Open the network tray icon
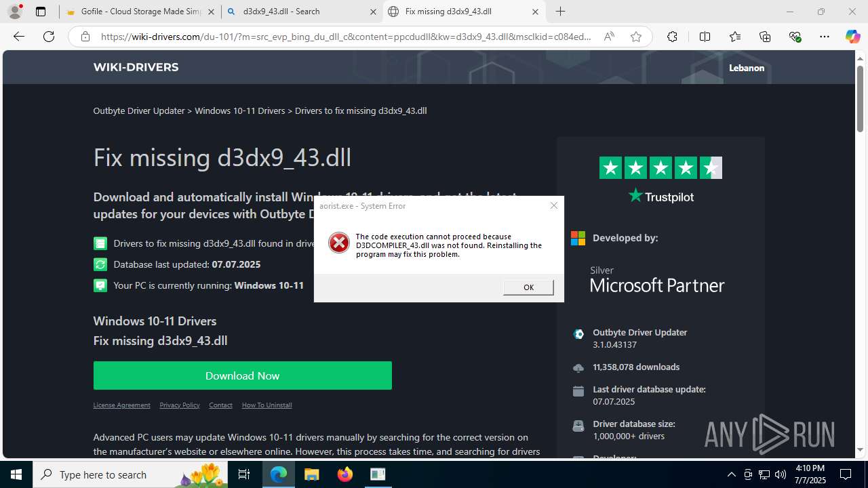Image resolution: width=868 pixels, height=488 pixels. click(764, 474)
